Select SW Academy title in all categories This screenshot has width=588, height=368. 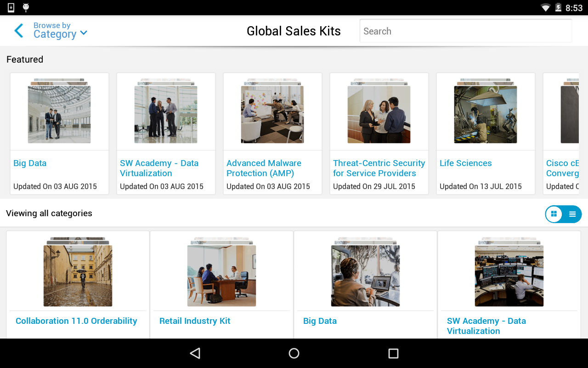click(486, 326)
